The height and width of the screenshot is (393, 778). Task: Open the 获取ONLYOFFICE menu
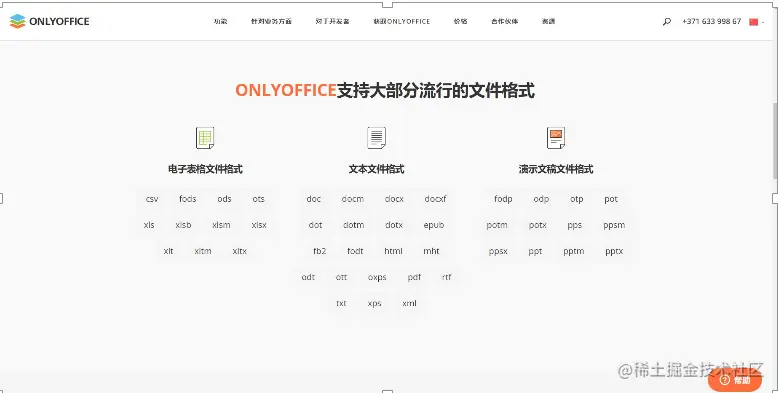(401, 21)
